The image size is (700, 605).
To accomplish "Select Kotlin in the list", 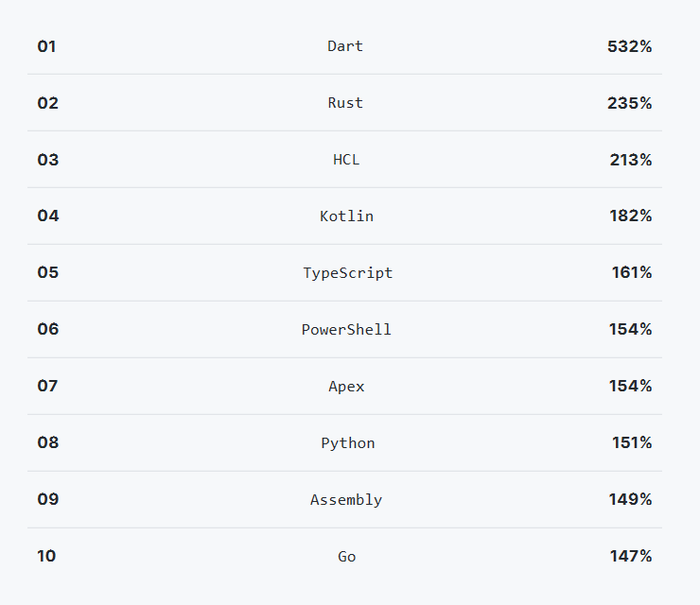I will click(346, 216).
